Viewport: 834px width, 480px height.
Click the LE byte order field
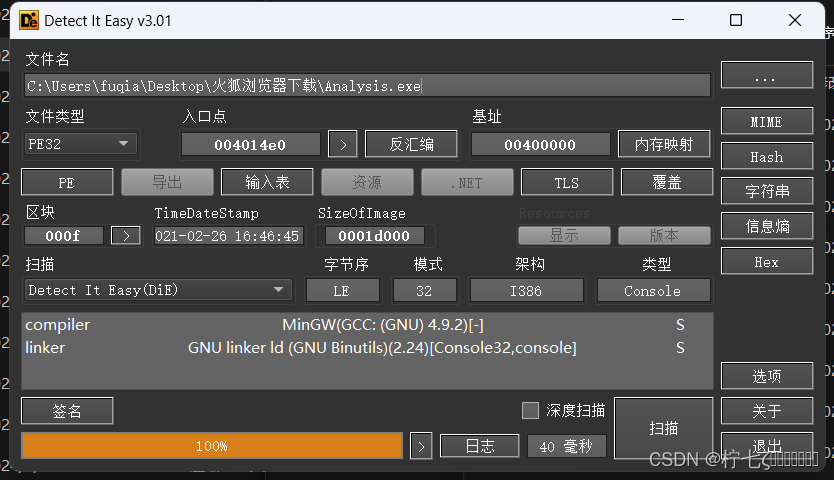coord(343,291)
